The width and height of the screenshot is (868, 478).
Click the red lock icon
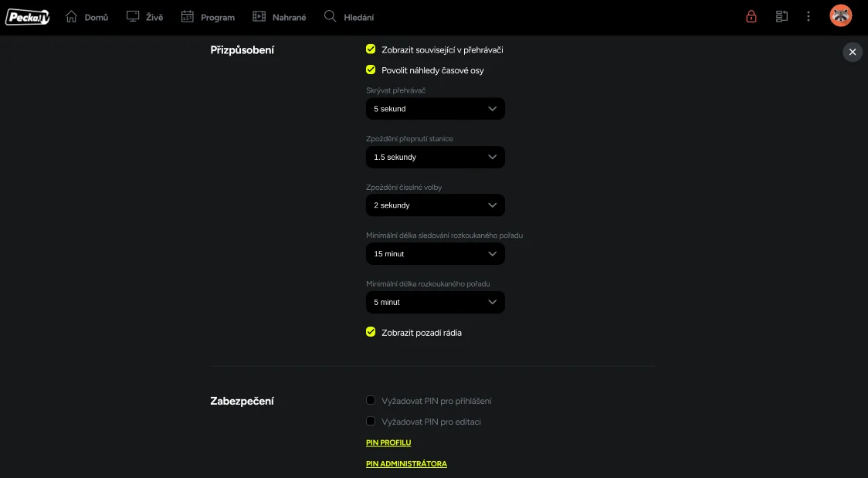click(751, 16)
